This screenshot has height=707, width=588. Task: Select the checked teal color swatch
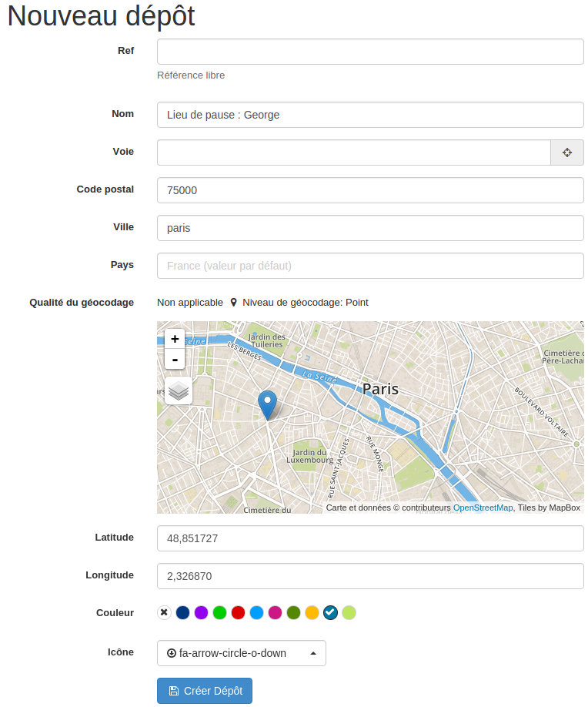pyautogui.click(x=330, y=613)
